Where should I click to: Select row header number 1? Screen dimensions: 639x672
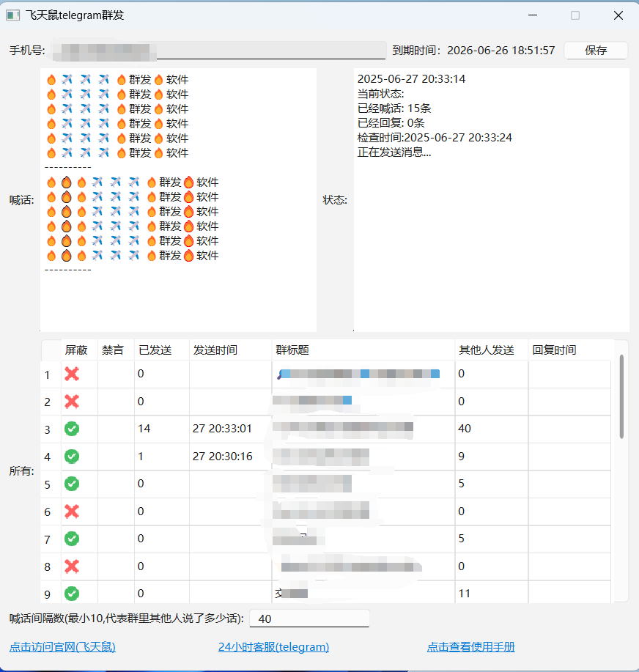click(47, 374)
